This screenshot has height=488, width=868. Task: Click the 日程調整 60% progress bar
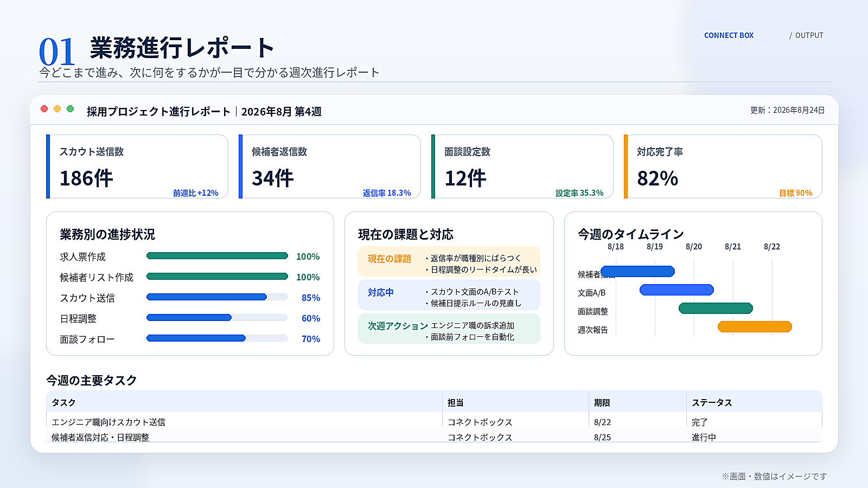click(x=217, y=318)
